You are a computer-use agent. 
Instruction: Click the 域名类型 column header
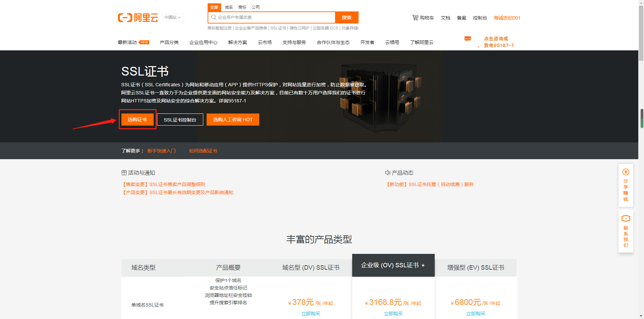tap(144, 268)
